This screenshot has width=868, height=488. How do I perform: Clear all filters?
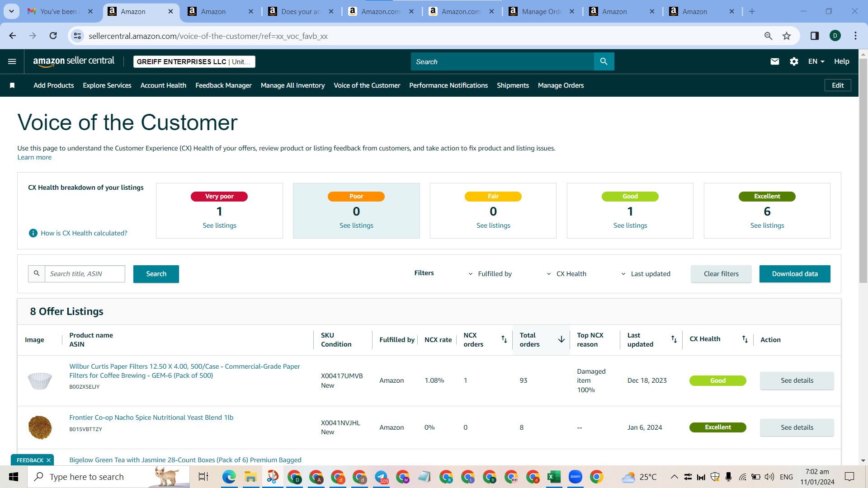coord(721,274)
